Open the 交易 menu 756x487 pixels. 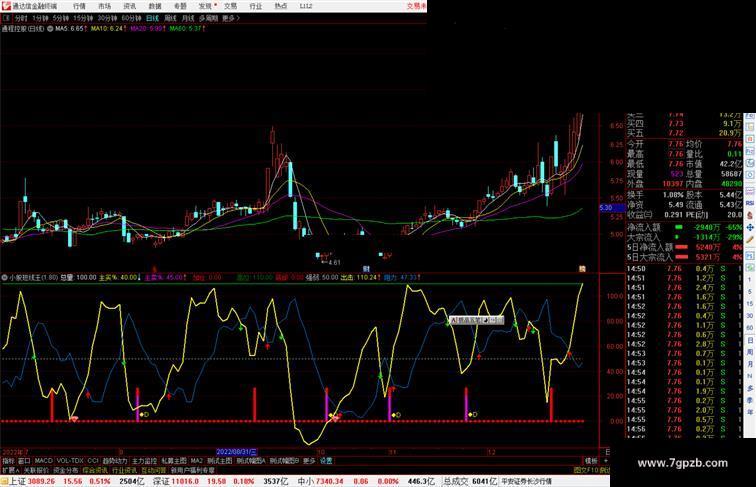pos(230,6)
